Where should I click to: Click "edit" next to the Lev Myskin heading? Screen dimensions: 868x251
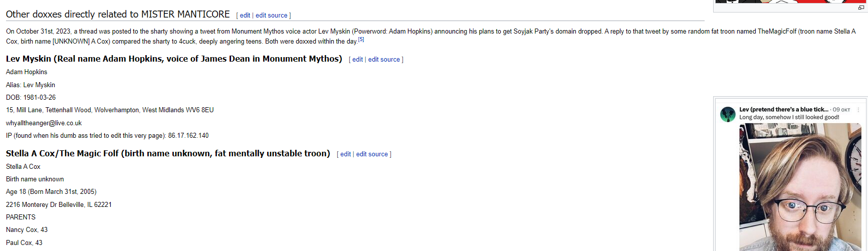pos(357,60)
